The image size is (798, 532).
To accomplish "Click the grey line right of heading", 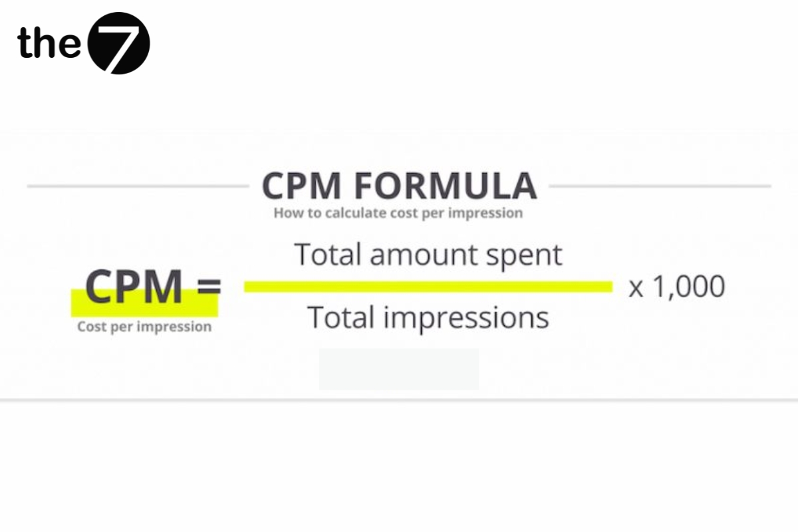I will tap(660, 186).
